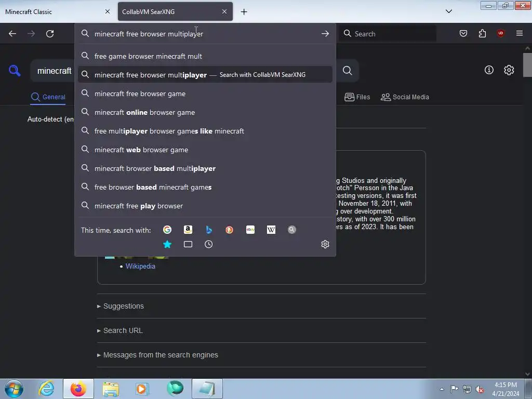Go back to the previous page
Image resolution: width=532 pixels, height=399 pixels.
[x=12, y=34]
